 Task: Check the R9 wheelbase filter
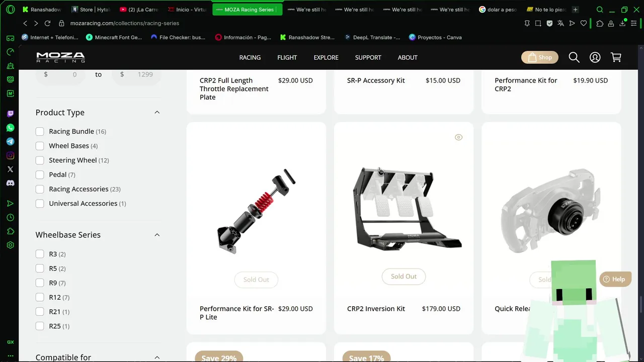[x=40, y=283]
